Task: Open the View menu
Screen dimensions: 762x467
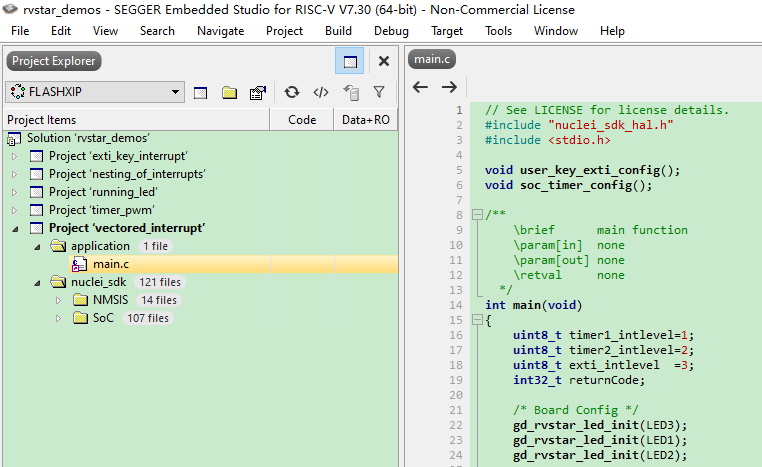Action: [x=105, y=31]
